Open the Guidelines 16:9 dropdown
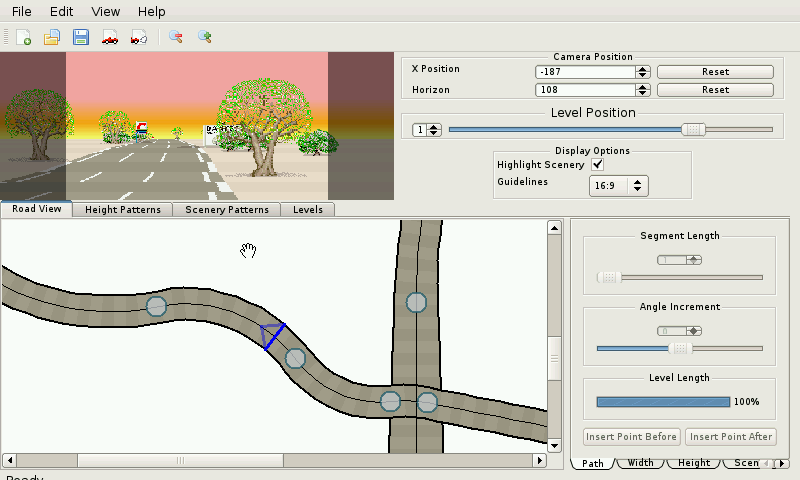This screenshot has width=800, height=480. 619,185
